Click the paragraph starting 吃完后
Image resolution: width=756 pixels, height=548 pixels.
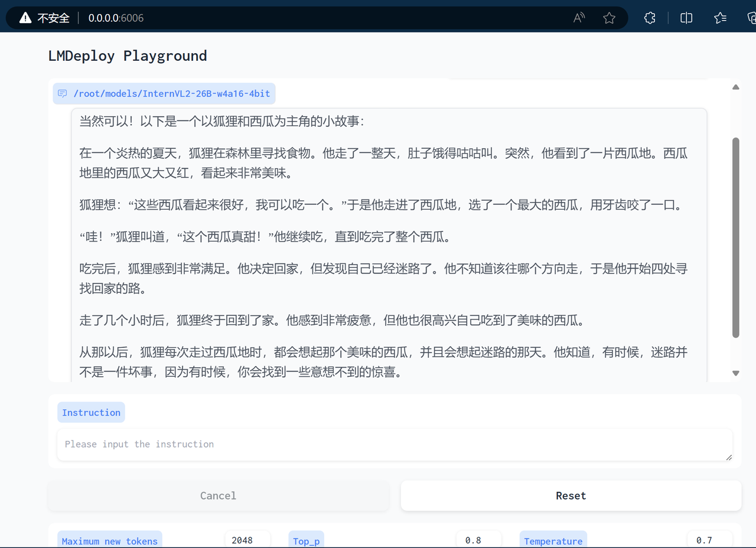point(384,279)
